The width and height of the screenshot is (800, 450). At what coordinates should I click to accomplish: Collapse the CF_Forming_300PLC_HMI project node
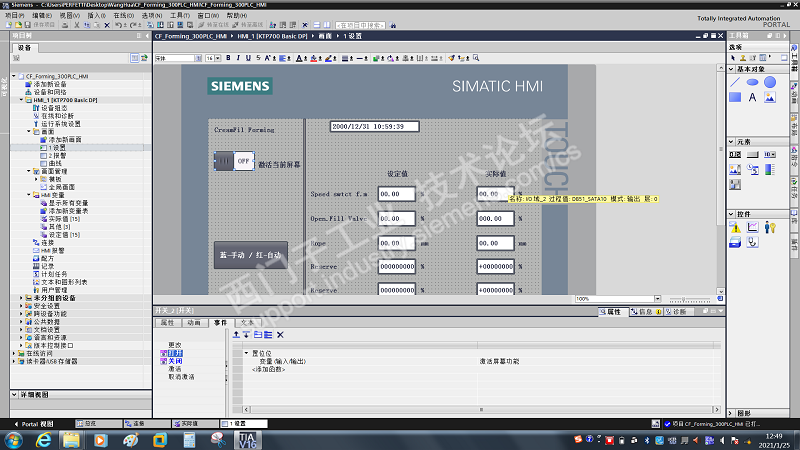tap(14, 77)
